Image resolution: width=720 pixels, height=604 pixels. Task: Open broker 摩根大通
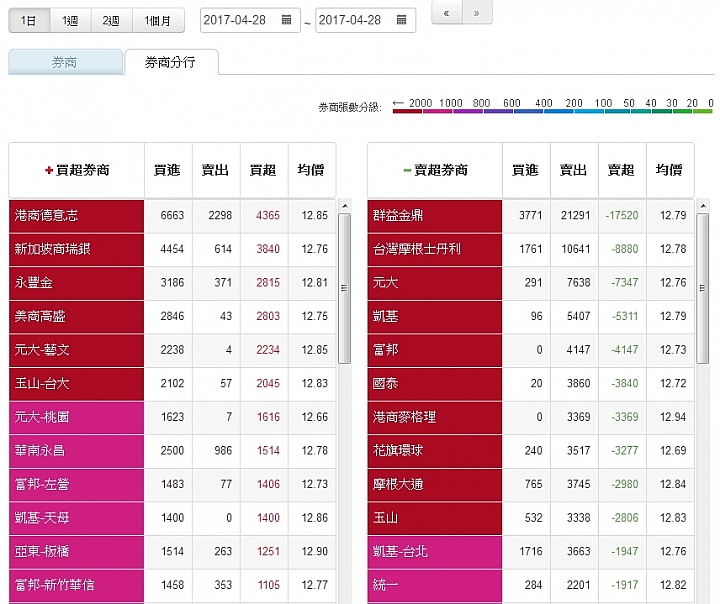[435, 485]
